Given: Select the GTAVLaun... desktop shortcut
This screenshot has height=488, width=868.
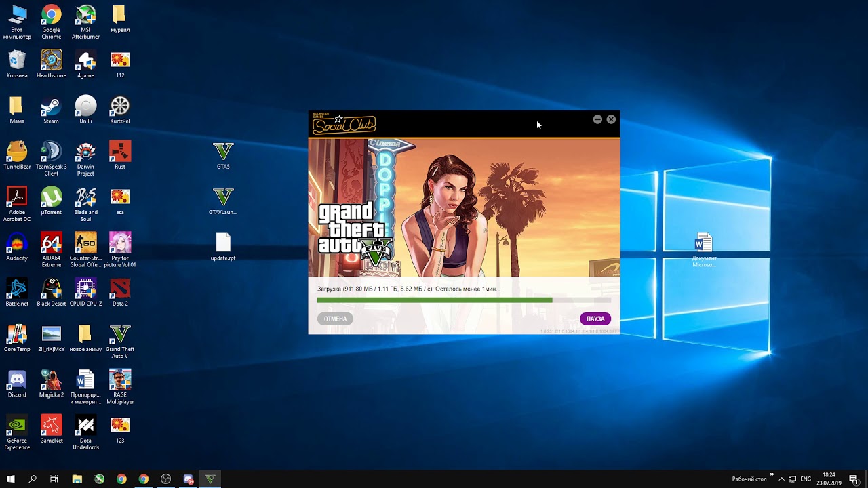Looking at the screenshot, I should [x=223, y=201].
